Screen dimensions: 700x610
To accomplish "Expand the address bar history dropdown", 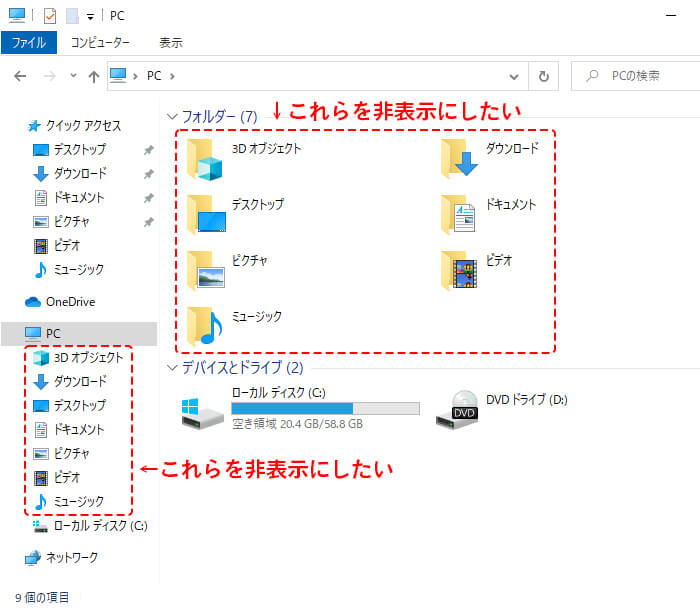I will coord(514,77).
